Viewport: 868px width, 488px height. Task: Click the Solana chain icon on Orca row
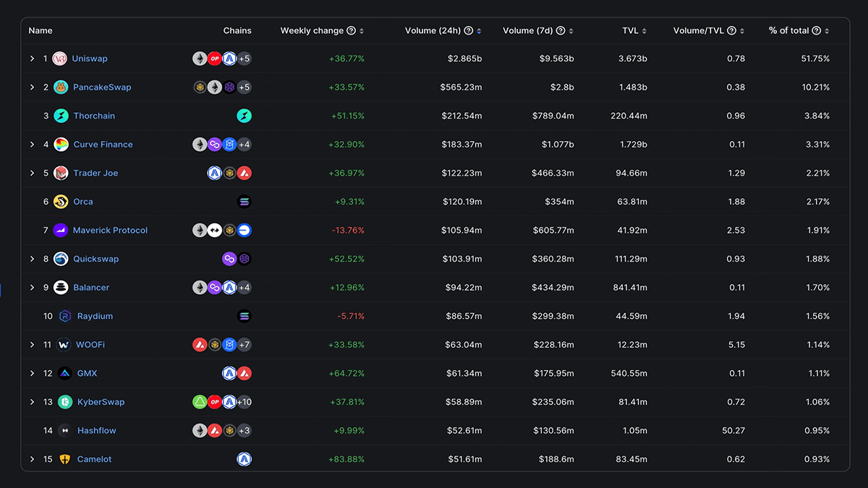tap(244, 201)
